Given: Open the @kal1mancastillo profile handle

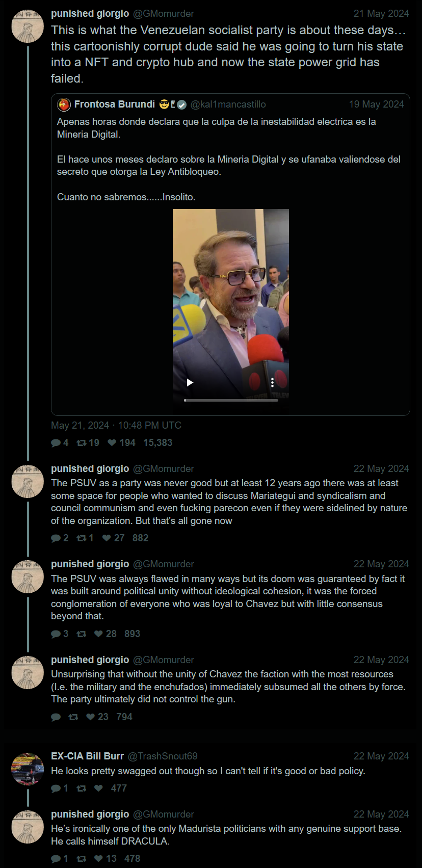Looking at the screenshot, I should [228, 104].
